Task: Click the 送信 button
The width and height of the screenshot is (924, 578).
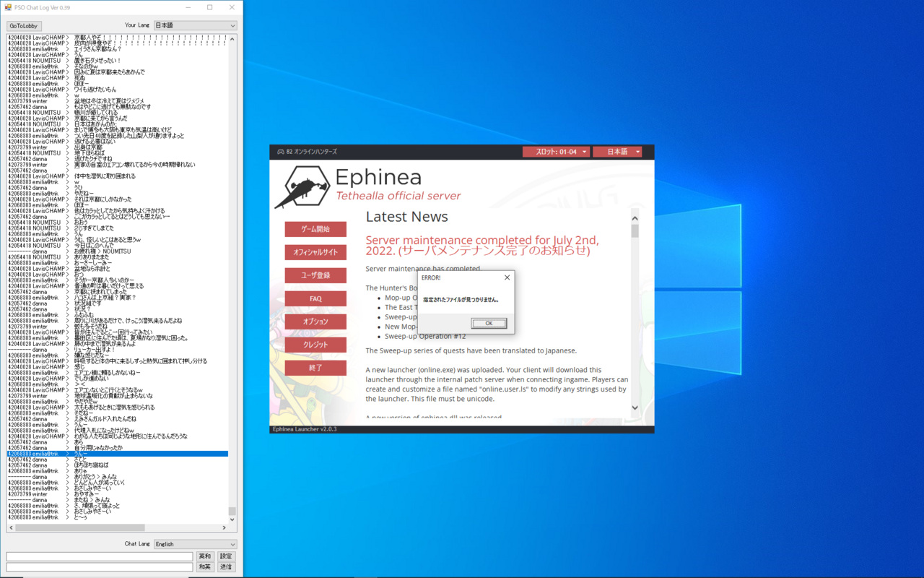Action: [226, 567]
